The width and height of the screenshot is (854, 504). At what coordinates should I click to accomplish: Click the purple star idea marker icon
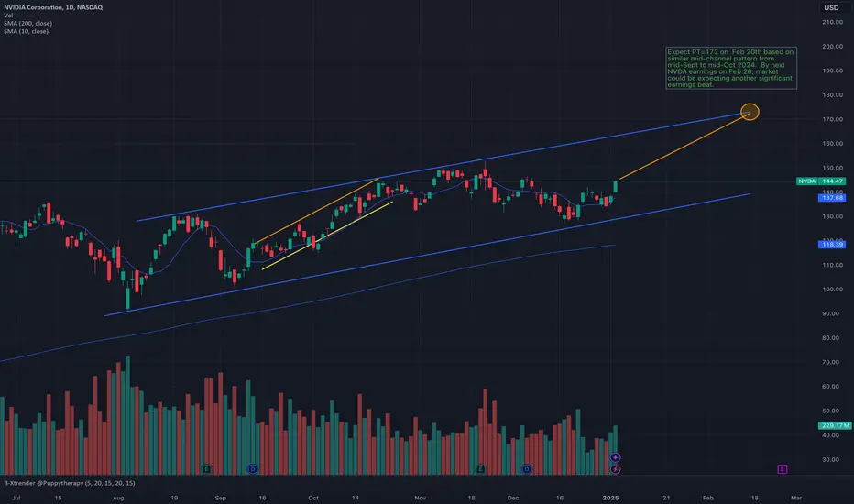[x=616, y=457]
